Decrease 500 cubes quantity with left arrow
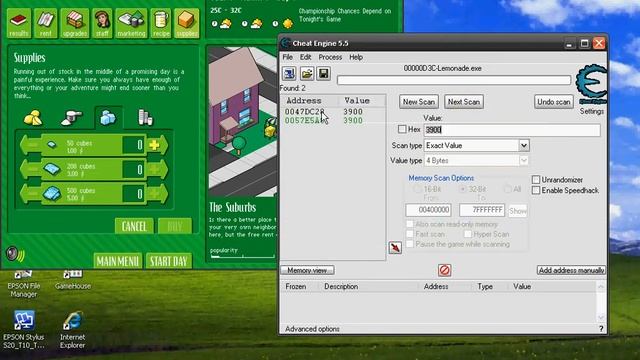Screen dimensions: 640x360 (x=31, y=193)
